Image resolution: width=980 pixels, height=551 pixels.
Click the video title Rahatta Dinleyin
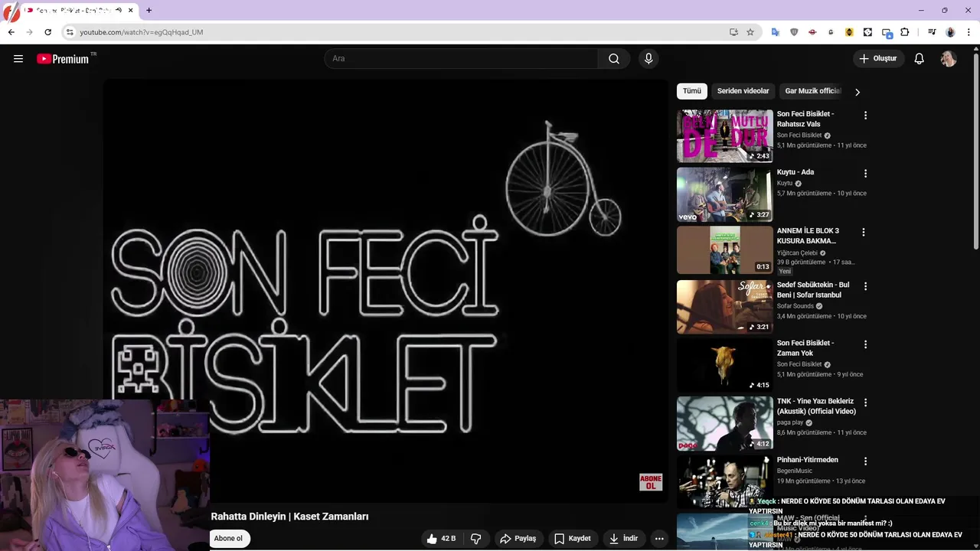pos(289,517)
